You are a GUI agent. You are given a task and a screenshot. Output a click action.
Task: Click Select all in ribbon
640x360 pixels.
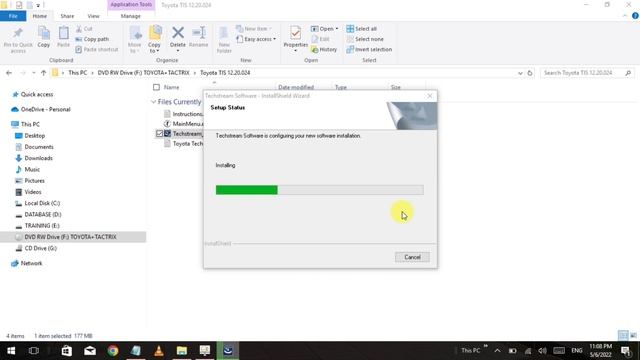tap(362, 29)
